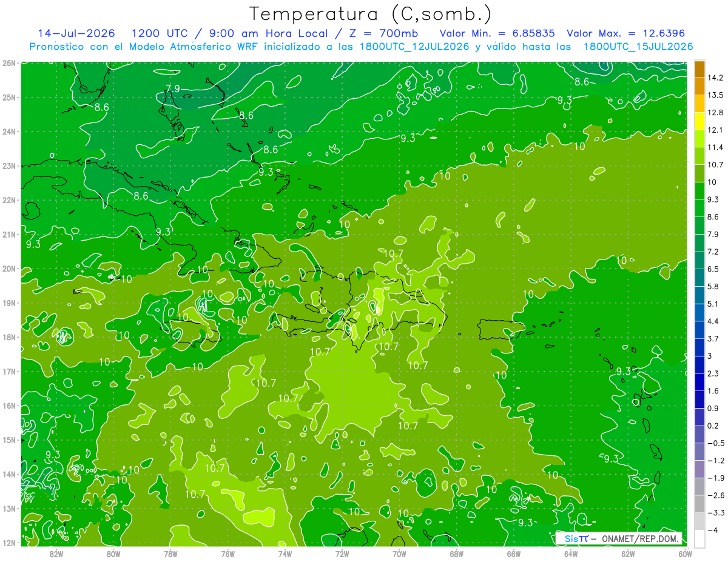Click the '26N' latitude label
Screen dimensions: 728x562
pos(9,62)
